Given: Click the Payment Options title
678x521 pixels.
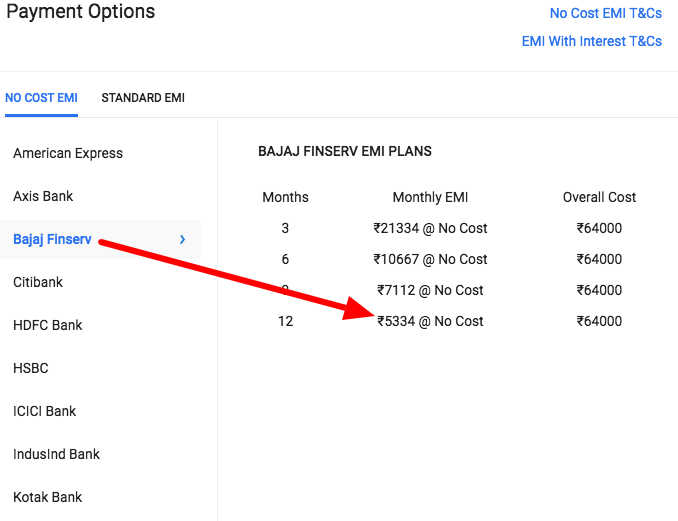Looking at the screenshot, I should click(80, 11).
